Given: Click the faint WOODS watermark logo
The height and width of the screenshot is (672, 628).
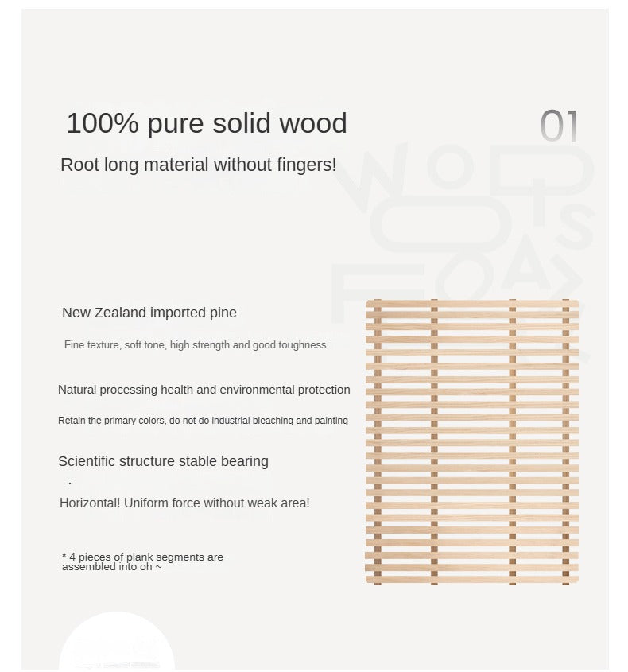Looking at the screenshot, I should click(469, 215).
